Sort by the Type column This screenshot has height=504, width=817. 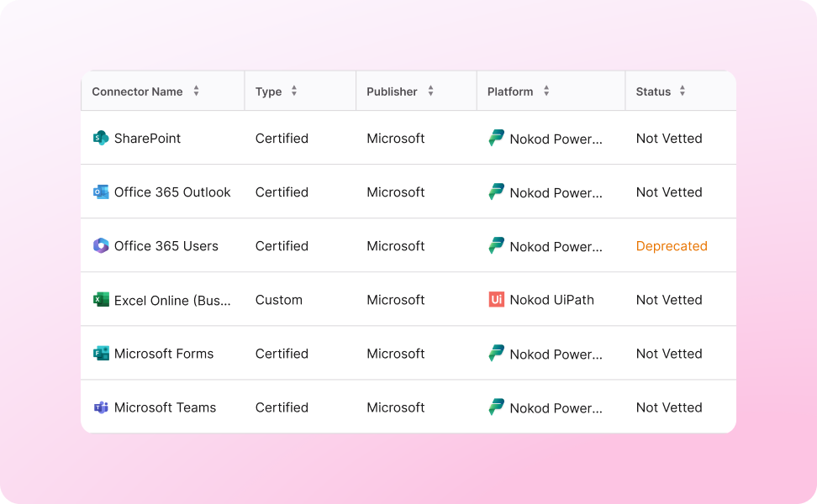tap(293, 91)
